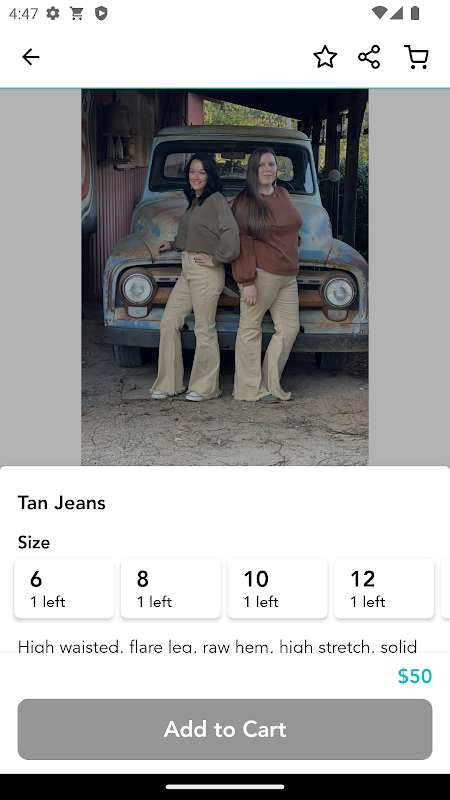Viewport: 450px width, 800px height.
Task: Select size 8 option
Action: pos(171,588)
